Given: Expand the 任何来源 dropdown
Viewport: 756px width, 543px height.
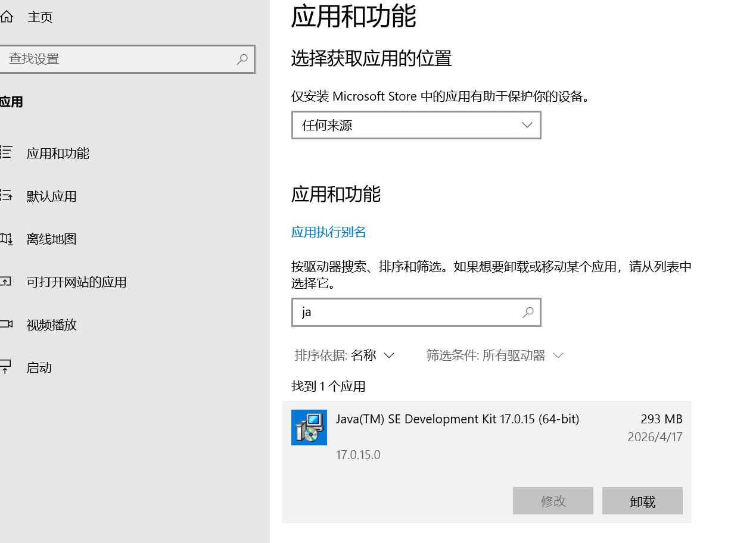Looking at the screenshot, I should pyautogui.click(x=416, y=125).
